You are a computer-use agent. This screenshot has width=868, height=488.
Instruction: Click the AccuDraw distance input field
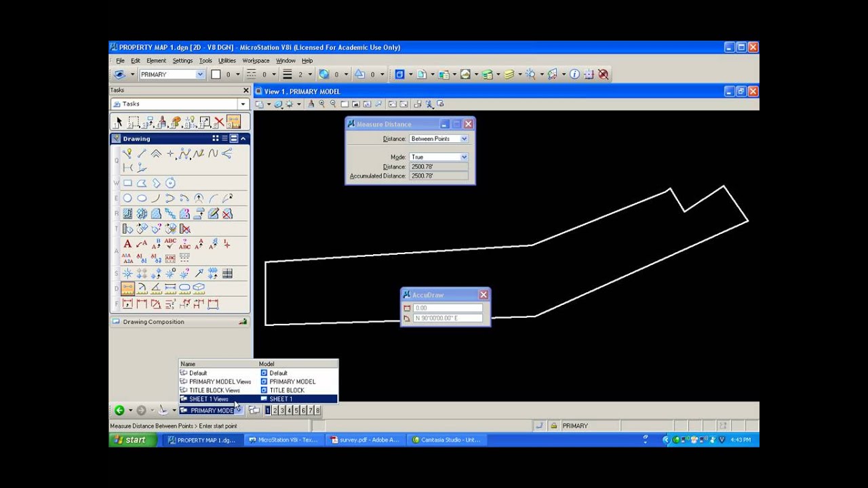pos(448,308)
